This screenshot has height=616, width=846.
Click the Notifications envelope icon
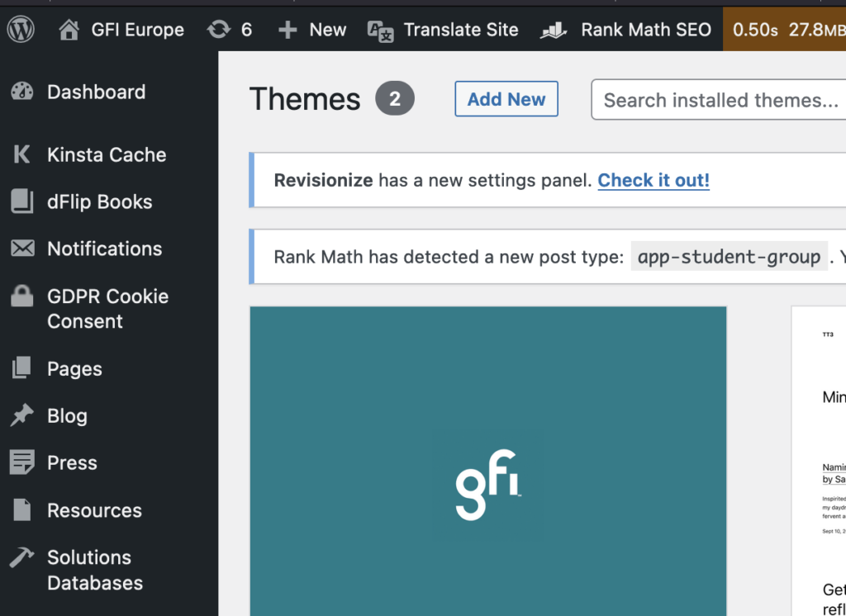coord(22,249)
